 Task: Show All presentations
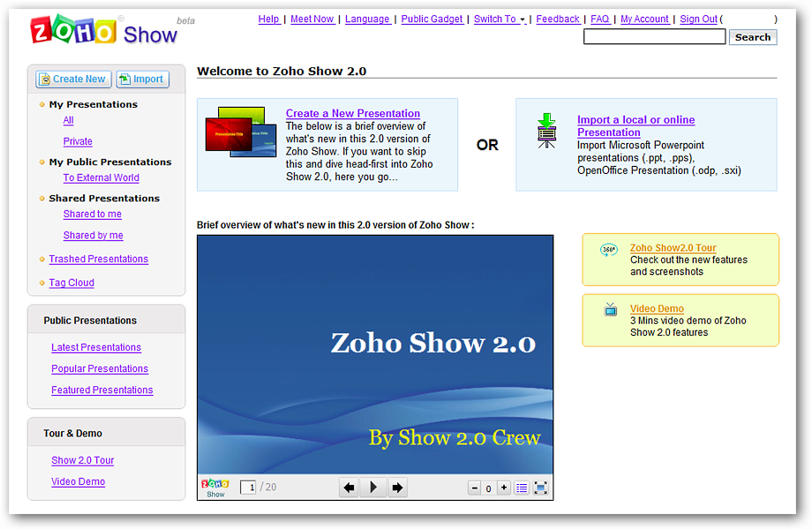(68, 120)
